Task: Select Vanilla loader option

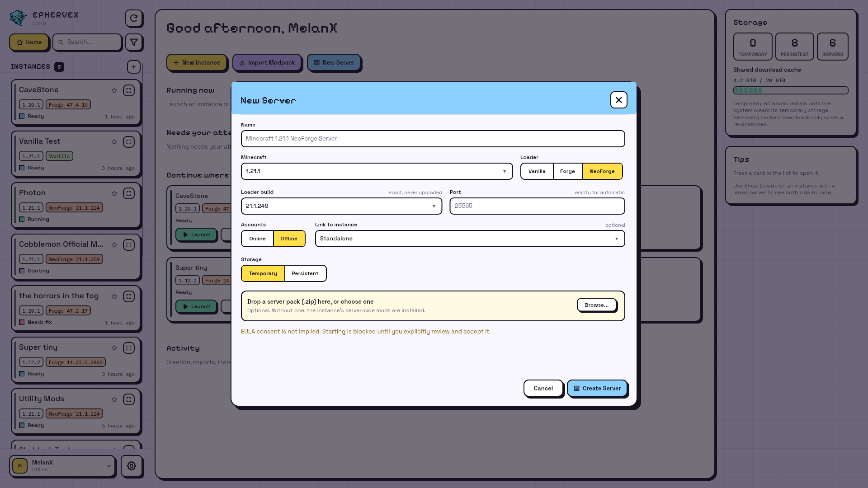Action: click(537, 171)
